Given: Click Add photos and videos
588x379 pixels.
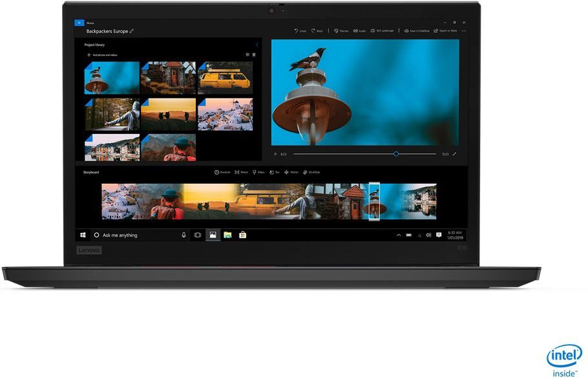Looking at the screenshot, I should point(102,55).
